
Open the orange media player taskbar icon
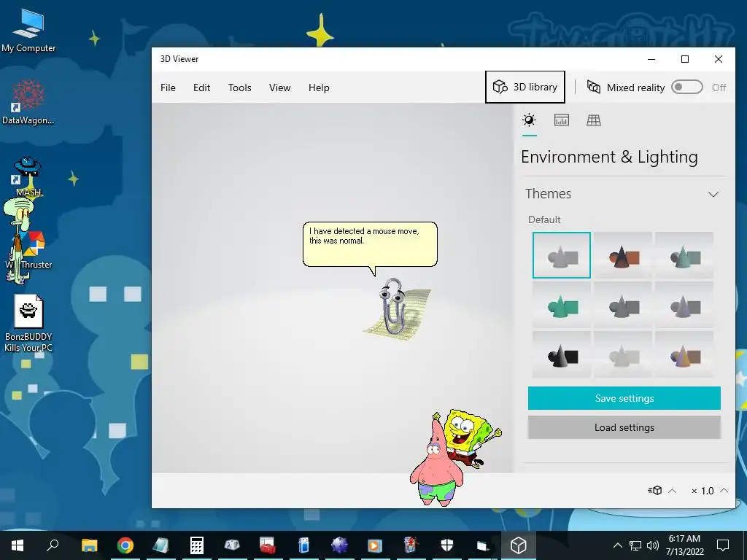tap(375, 545)
